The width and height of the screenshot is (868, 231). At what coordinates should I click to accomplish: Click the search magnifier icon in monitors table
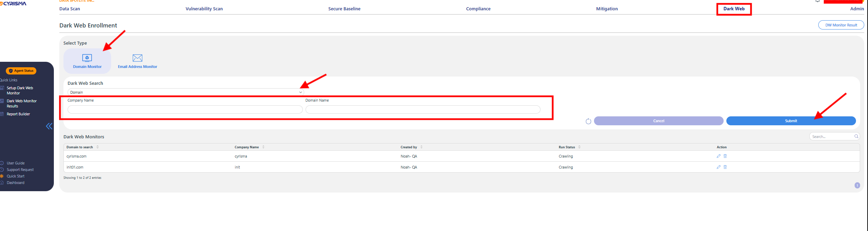coord(856,137)
